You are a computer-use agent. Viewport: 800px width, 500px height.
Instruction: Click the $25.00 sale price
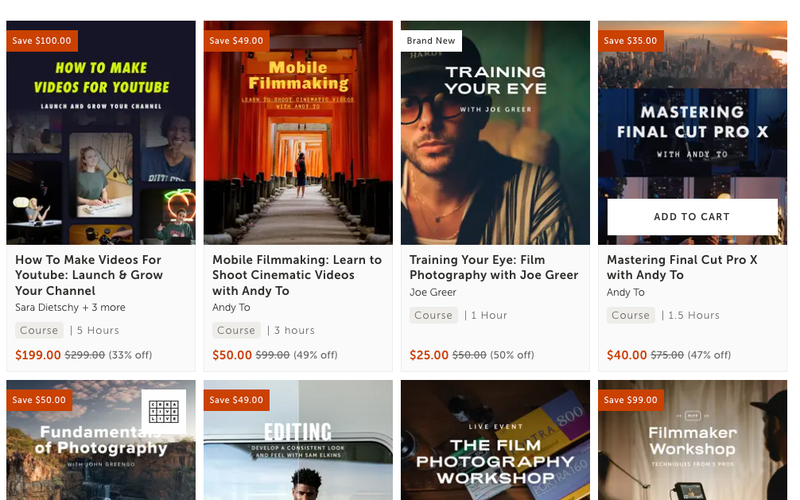pos(429,355)
